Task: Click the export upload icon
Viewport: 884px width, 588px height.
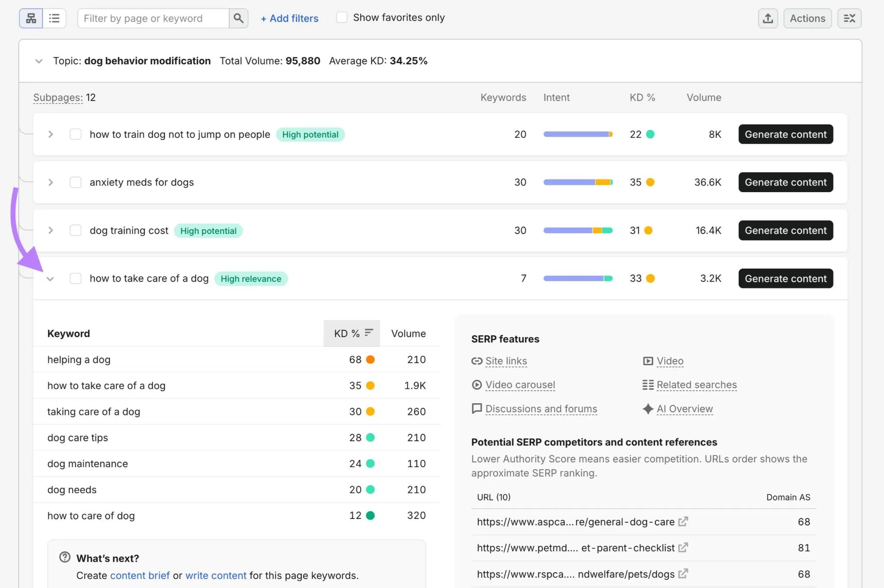Action: pos(768,18)
